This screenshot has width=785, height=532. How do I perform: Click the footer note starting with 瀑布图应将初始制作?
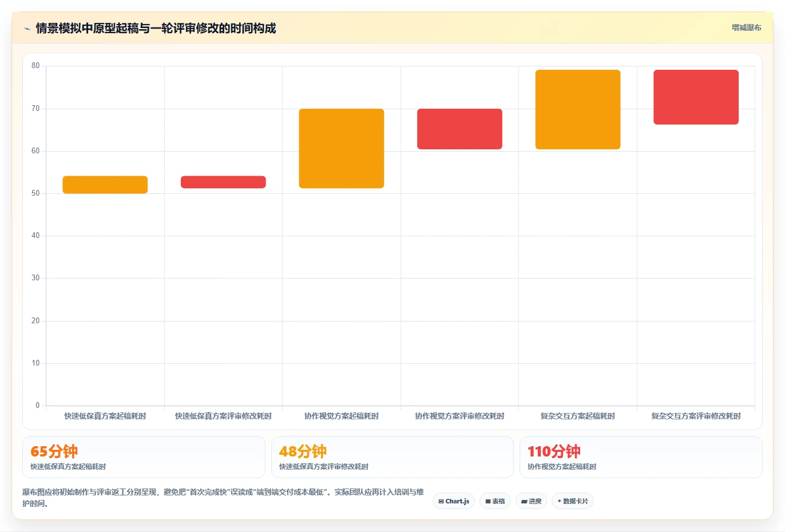[223, 498]
